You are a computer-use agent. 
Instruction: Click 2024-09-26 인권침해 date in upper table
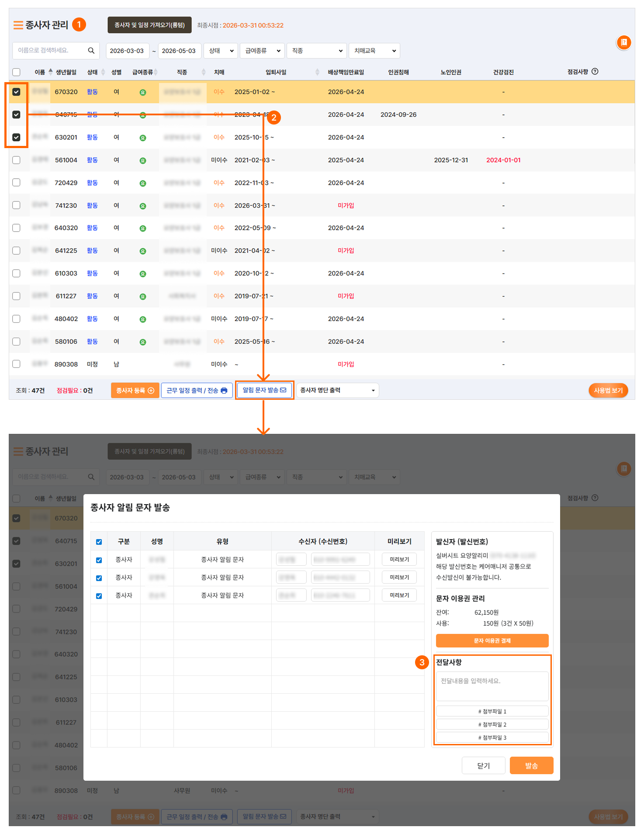(398, 114)
